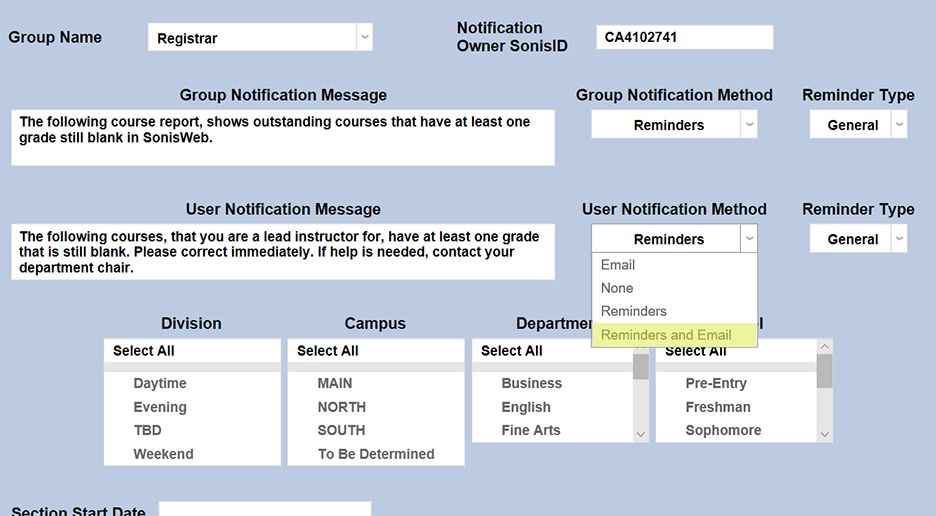Select the Reminders and Email option
936x516 pixels.
pyautogui.click(x=674, y=335)
